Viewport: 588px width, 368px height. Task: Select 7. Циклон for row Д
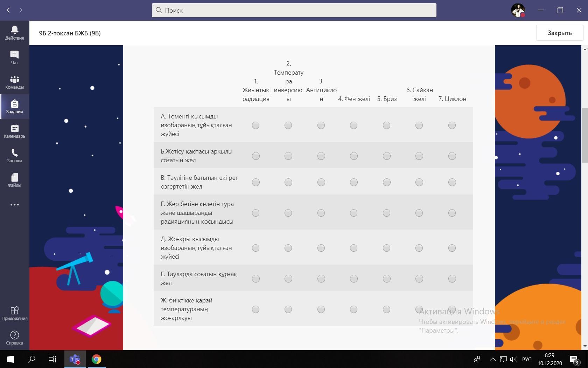click(x=452, y=248)
